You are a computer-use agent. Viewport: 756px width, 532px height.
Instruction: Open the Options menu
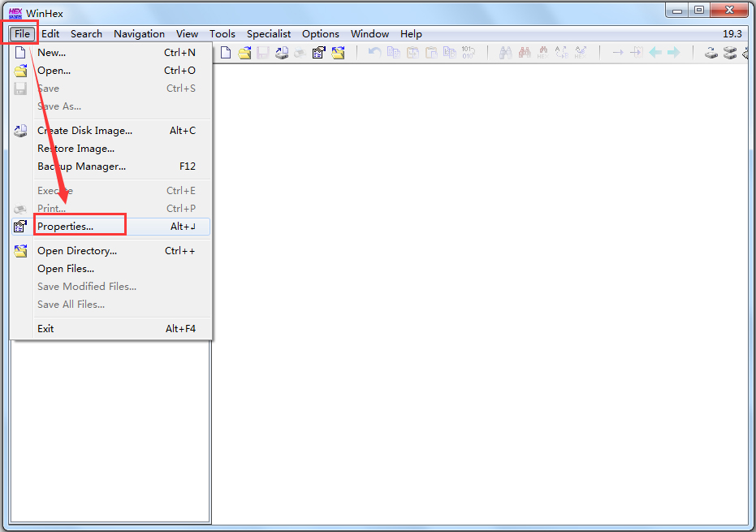point(321,34)
